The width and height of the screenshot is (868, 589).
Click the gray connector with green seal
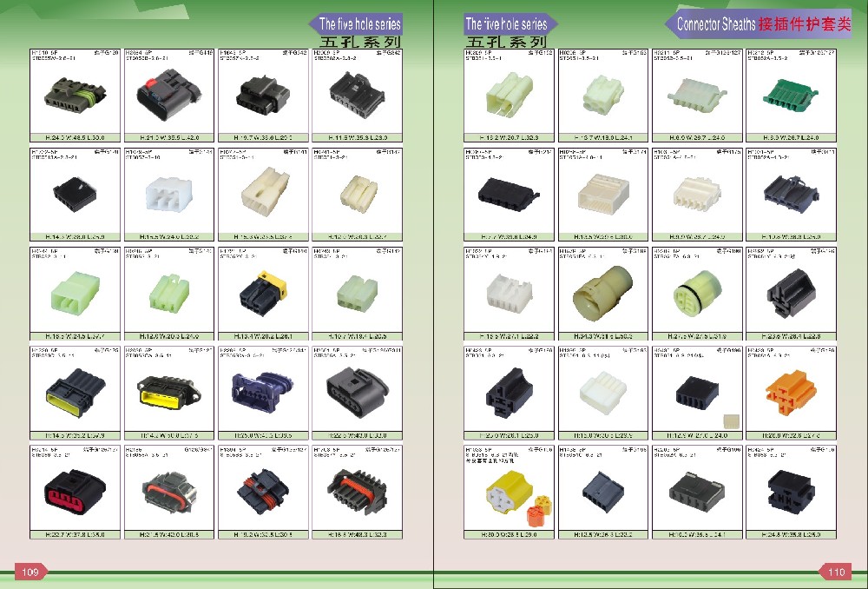click(x=74, y=96)
